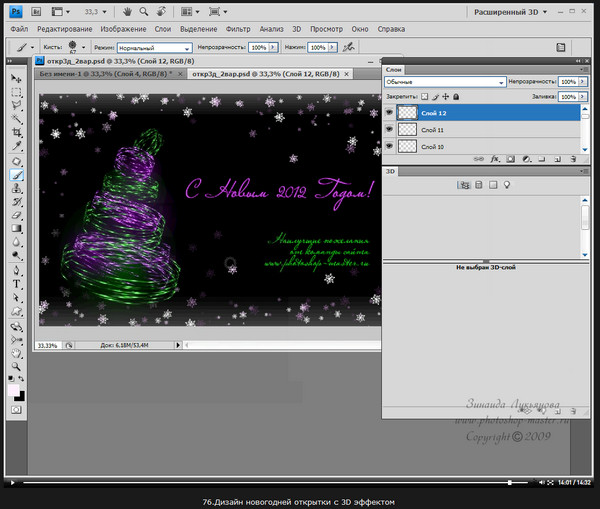This screenshot has width=600, height=509.
Task: Click the 3D lights filter icon
Action: coord(507,185)
